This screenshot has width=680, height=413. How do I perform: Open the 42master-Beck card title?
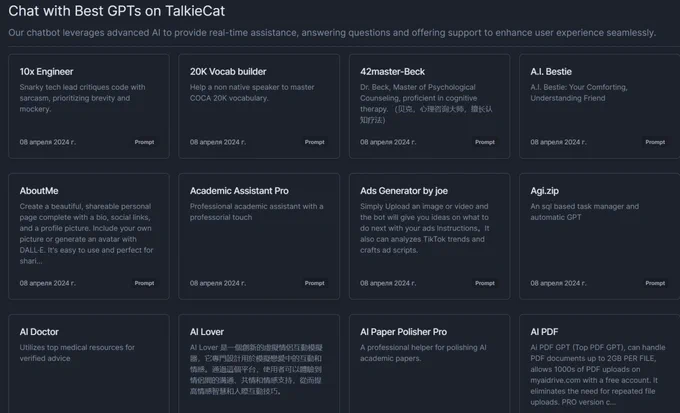pyautogui.click(x=392, y=72)
